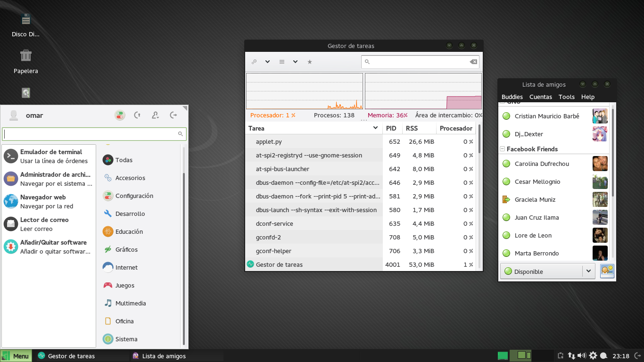Expand the list view dropdown arrow
The width and height of the screenshot is (644, 362).
295,62
